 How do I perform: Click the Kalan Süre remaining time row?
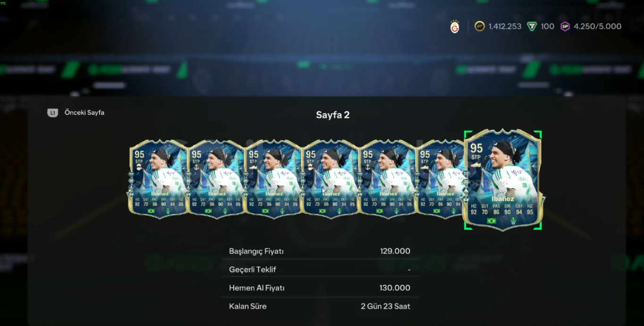click(x=320, y=306)
